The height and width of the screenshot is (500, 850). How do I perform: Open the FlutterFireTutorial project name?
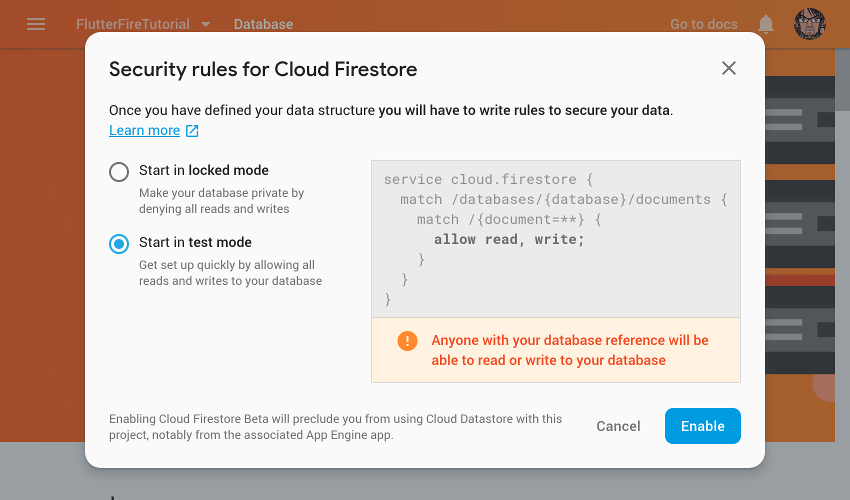(133, 24)
